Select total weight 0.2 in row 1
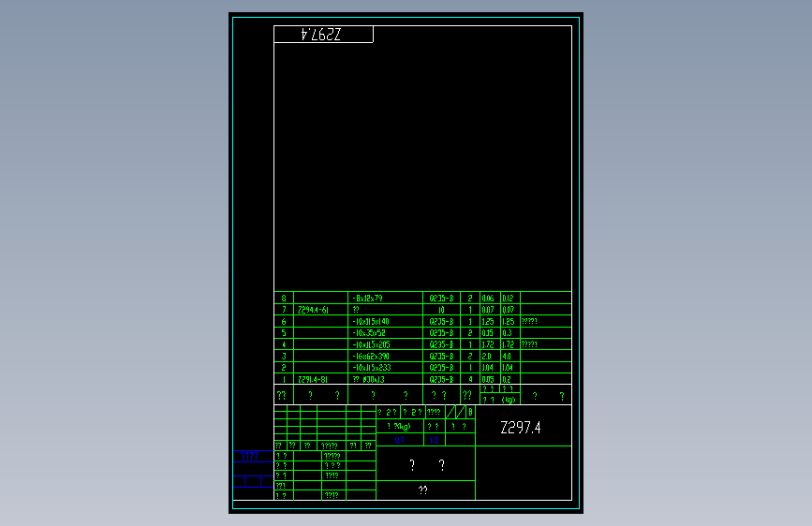The image size is (812, 526). (x=507, y=379)
